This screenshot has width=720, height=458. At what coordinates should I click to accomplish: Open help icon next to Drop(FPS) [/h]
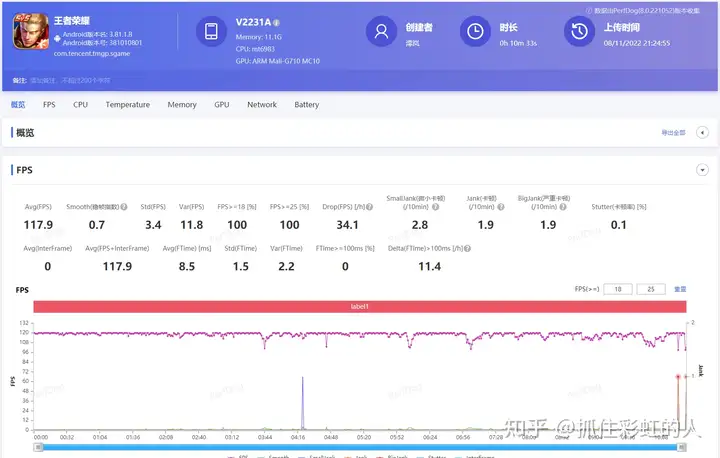pyautogui.click(x=370, y=207)
